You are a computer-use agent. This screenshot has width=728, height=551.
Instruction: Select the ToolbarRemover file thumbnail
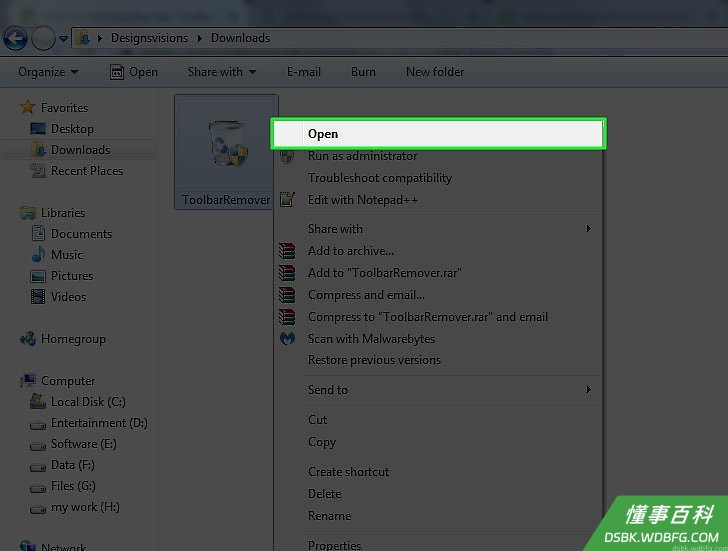(226, 152)
